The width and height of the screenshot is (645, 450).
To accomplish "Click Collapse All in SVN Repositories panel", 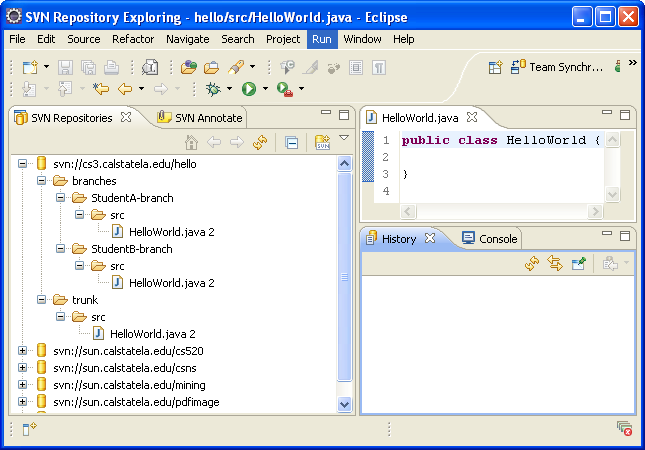I will click(x=291, y=142).
